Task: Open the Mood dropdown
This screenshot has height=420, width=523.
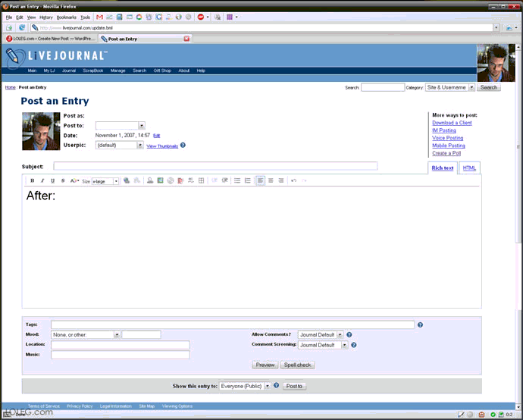Action: [86, 334]
